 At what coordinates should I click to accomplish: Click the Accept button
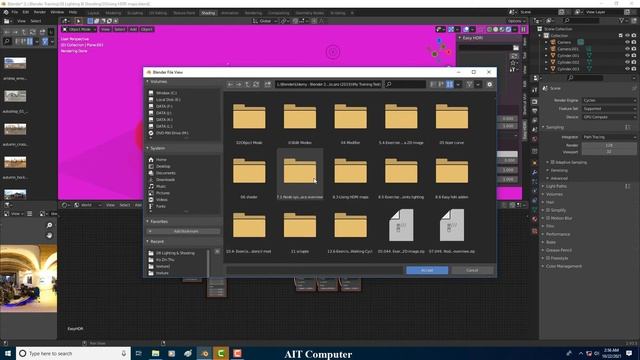tap(427, 270)
